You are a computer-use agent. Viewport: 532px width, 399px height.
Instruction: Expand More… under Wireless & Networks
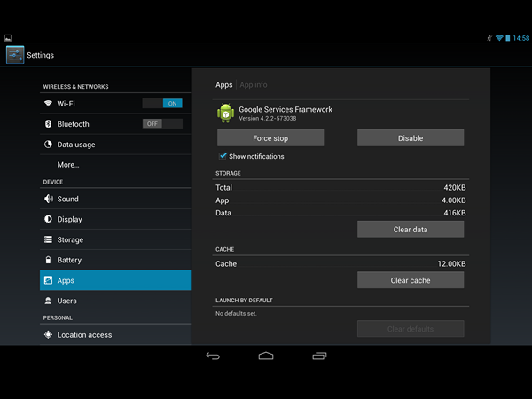click(x=68, y=165)
